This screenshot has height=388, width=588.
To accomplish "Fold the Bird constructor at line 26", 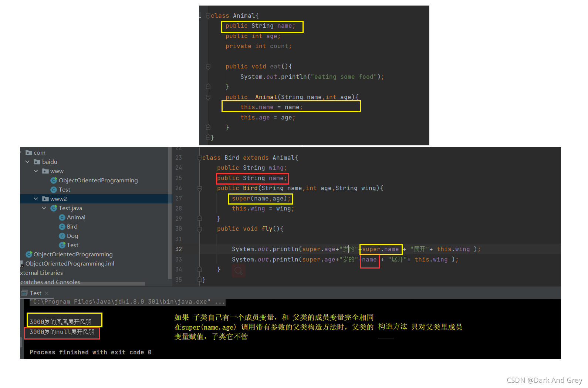I will 200,189.
